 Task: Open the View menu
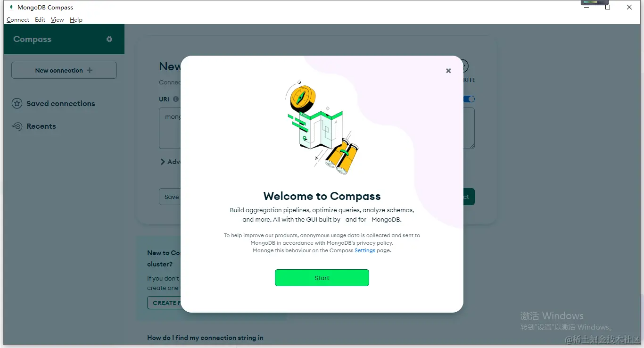pos(57,20)
